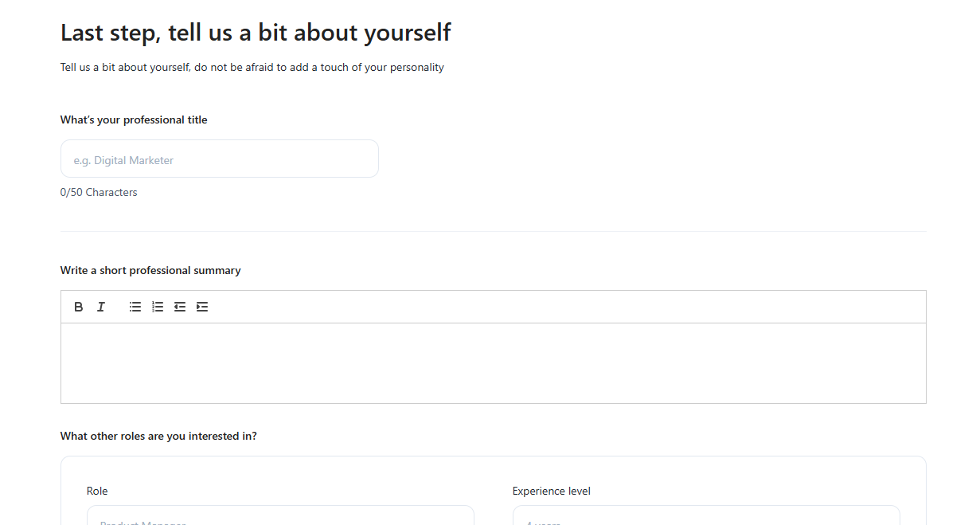This screenshot has width=980, height=525.
Task: Click the 0/50 Characters counter
Action: click(x=99, y=193)
